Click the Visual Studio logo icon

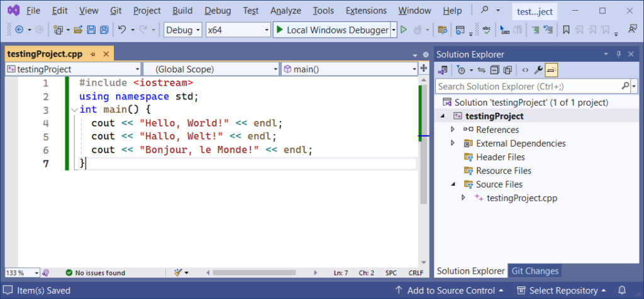point(14,10)
